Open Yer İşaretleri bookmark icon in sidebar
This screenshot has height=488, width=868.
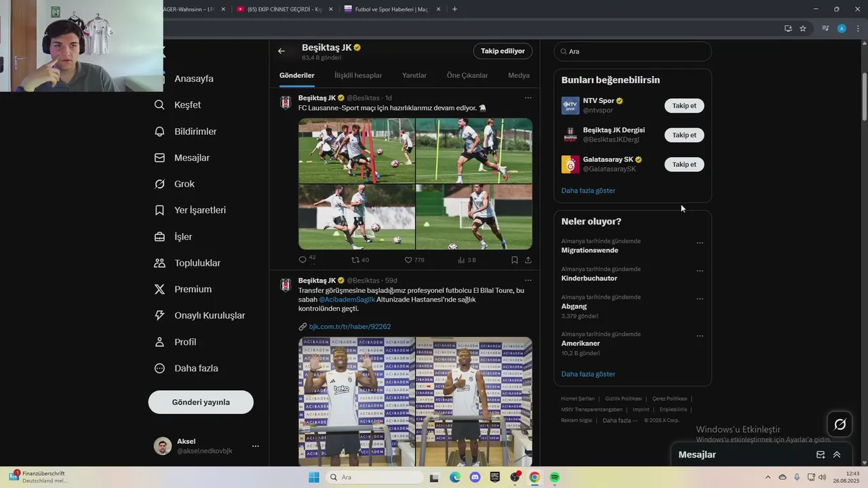click(159, 210)
